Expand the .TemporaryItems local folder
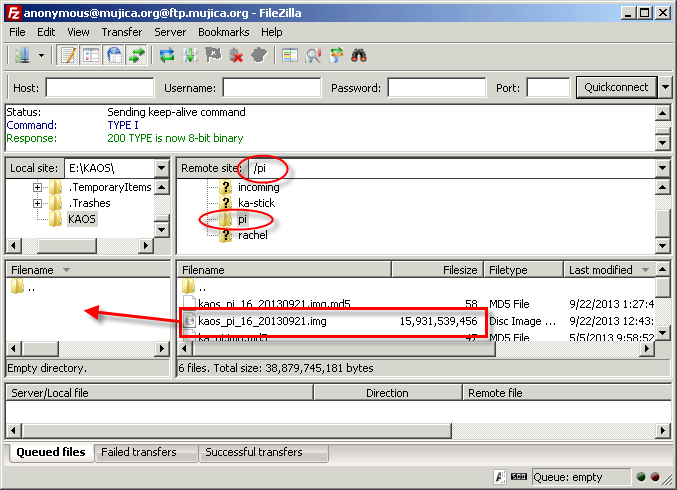The width and height of the screenshot is (677, 490). [38, 187]
